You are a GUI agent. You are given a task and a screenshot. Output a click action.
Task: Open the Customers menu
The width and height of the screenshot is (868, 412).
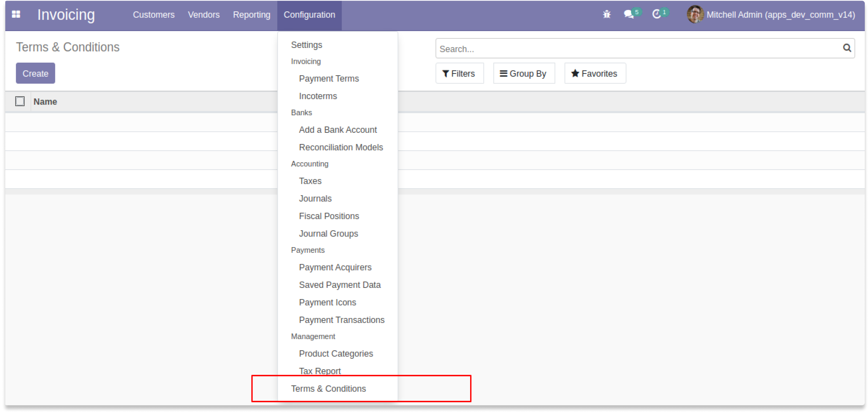(154, 14)
